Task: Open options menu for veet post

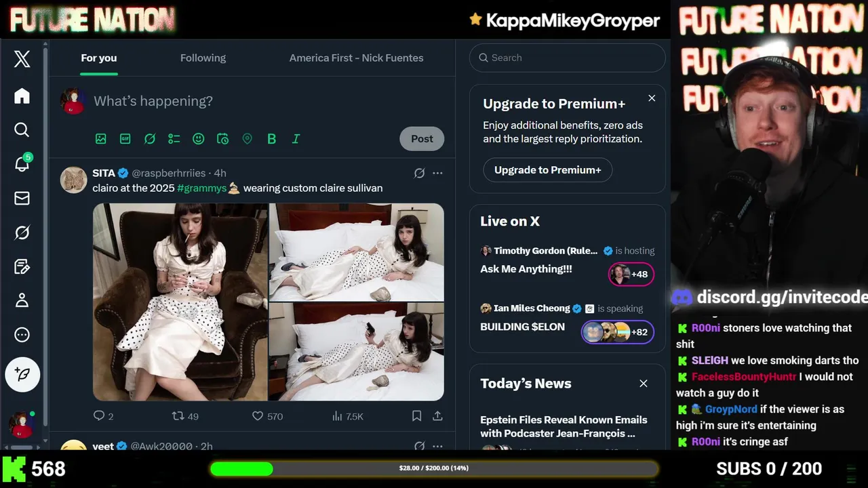Action: 437,445
